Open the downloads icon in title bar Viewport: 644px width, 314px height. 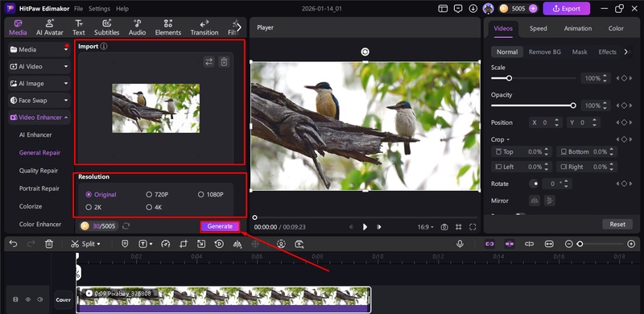(473, 8)
